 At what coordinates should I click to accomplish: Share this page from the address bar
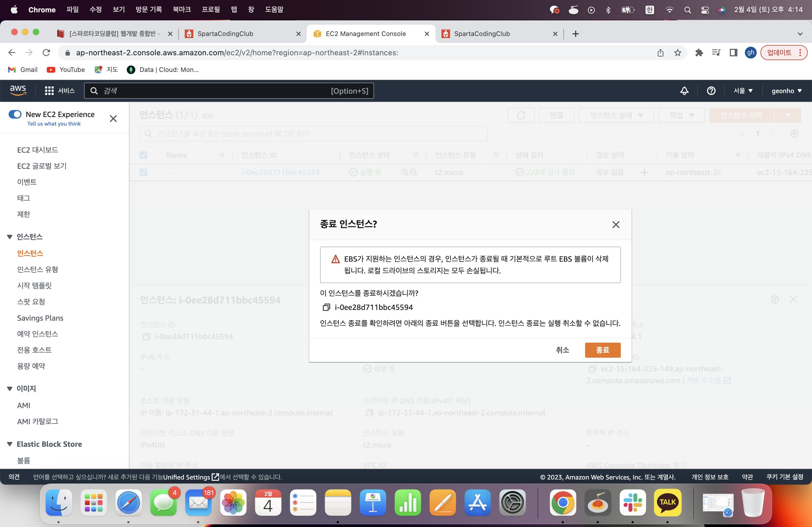[661, 53]
